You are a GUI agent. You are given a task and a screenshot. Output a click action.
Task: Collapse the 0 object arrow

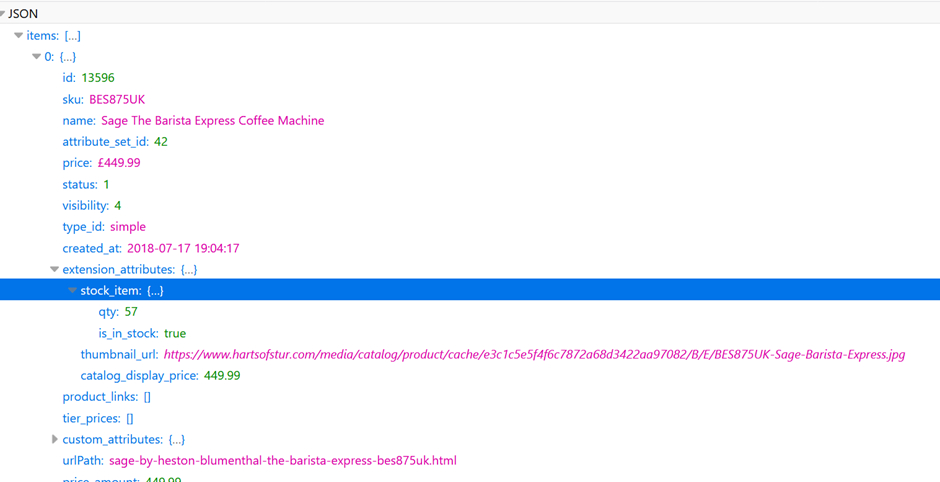tap(37, 57)
